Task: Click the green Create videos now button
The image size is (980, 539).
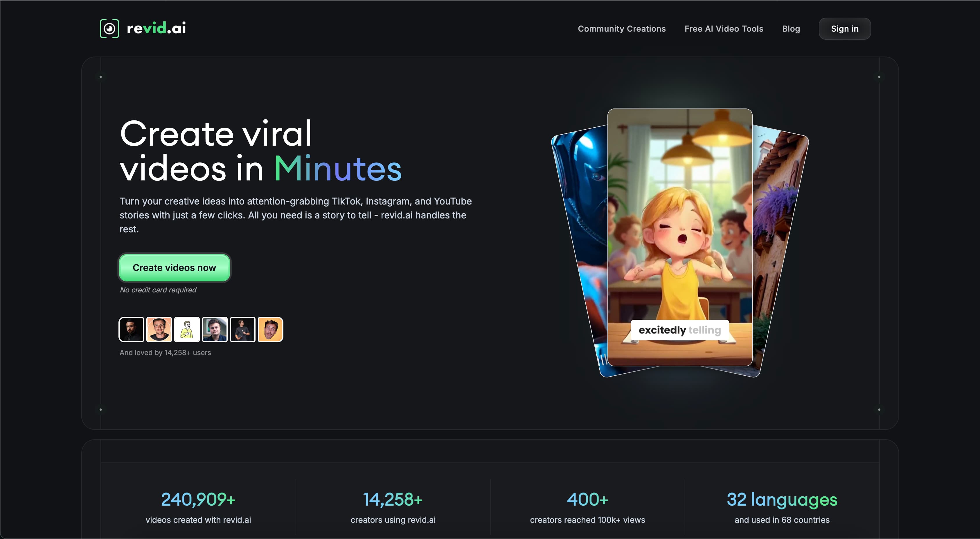Action: point(174,267)
